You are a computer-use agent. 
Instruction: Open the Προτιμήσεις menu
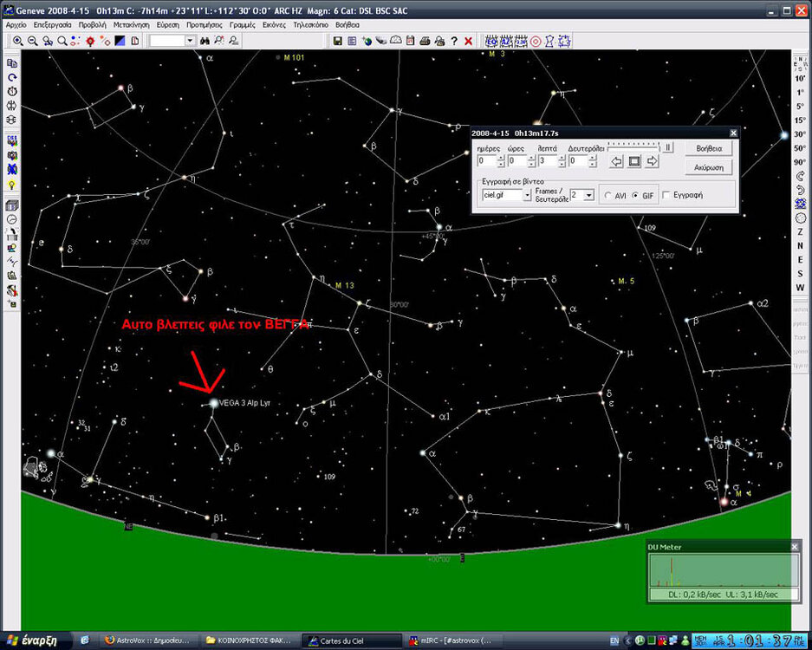click(x=205, y=25)
